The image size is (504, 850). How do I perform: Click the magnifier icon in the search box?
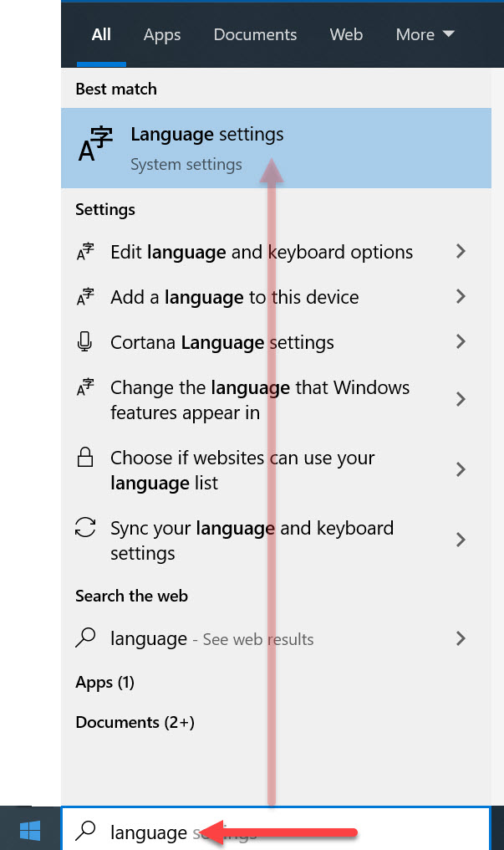click(x=85, y=831)
